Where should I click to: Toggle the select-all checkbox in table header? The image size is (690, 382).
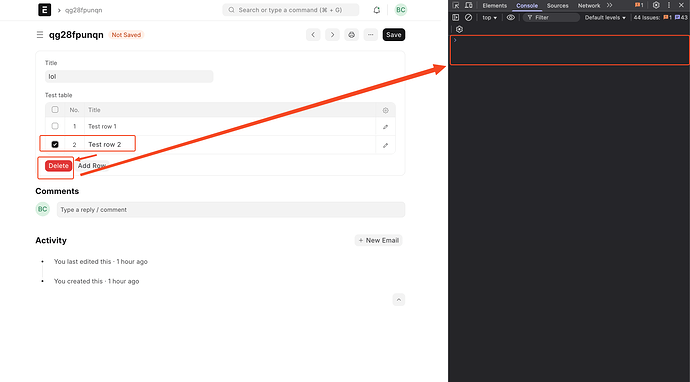click(x=55, y=110)
